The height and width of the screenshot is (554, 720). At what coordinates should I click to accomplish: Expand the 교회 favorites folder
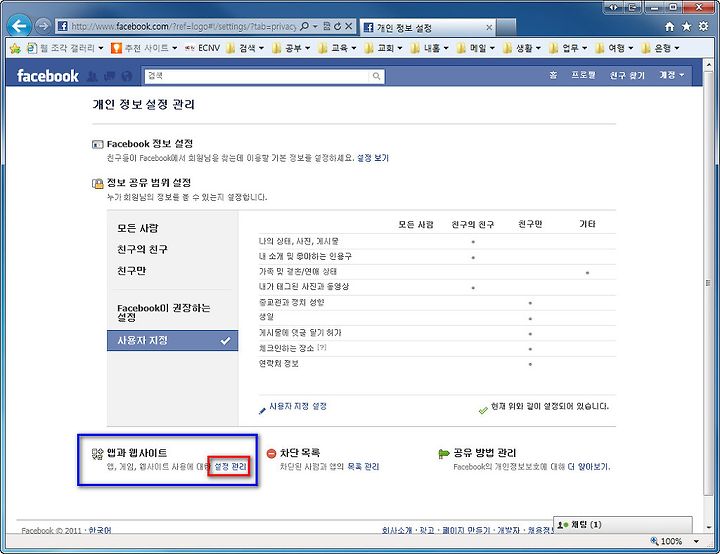(383, 48)
